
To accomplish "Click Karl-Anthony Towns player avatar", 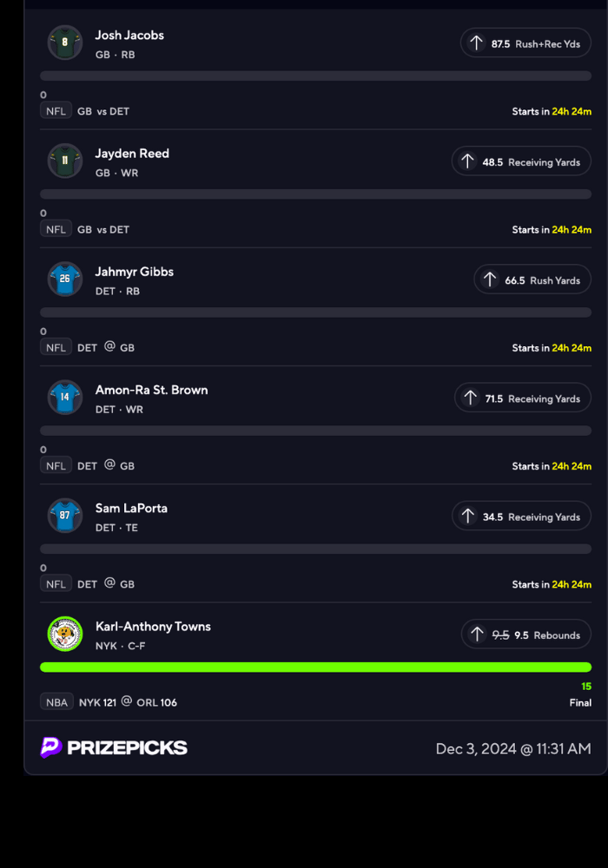I will coord(65,634).
